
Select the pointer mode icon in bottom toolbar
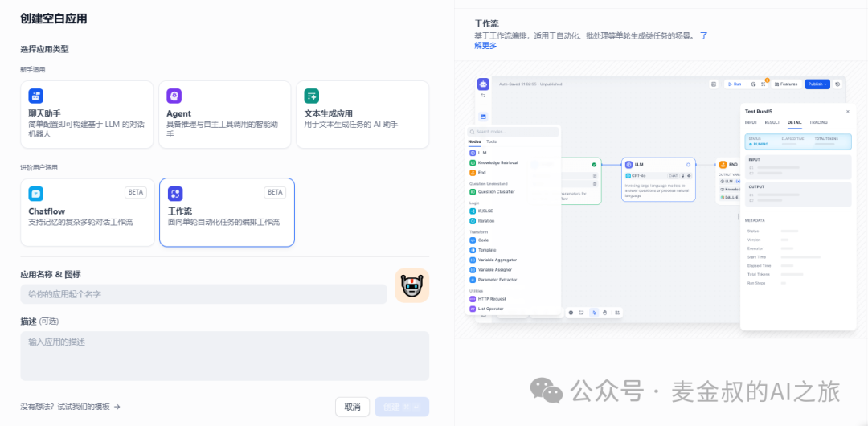(594, 313)
